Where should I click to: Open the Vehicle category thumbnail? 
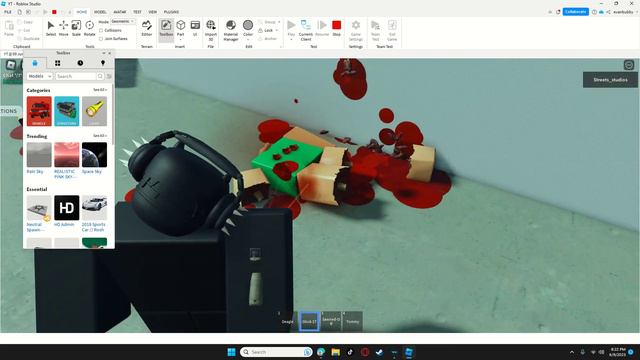39,111
